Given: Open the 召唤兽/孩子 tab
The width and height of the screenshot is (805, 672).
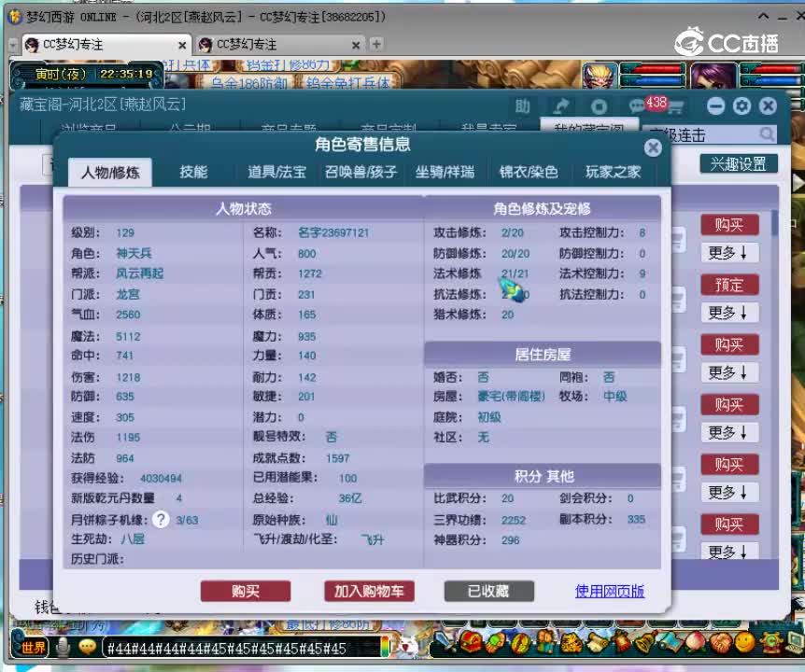Looking at the screenshot, I should pos(360,172).
